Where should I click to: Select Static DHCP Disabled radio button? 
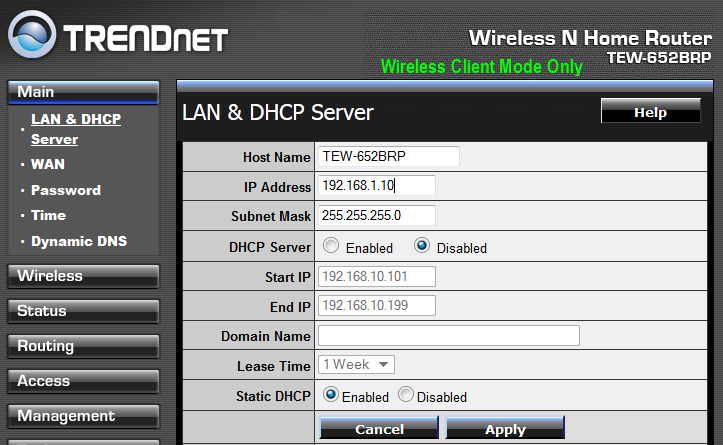[406, 394]
